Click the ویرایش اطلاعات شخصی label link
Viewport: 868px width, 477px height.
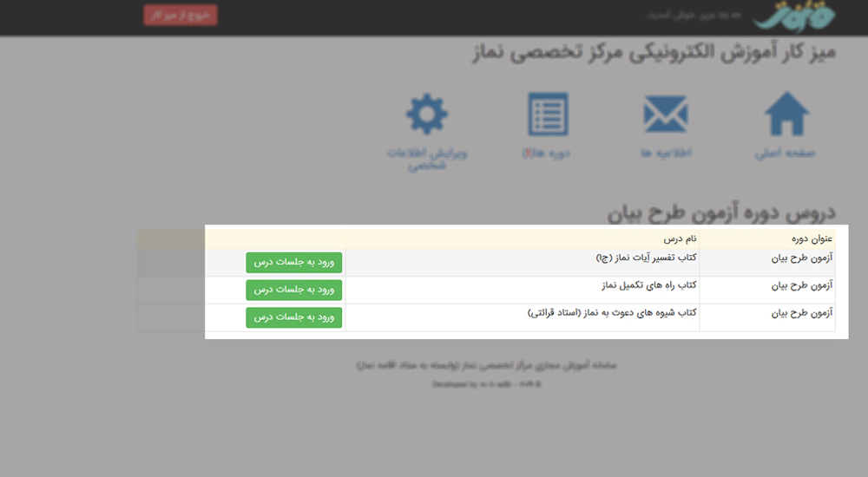click(427, 159)
